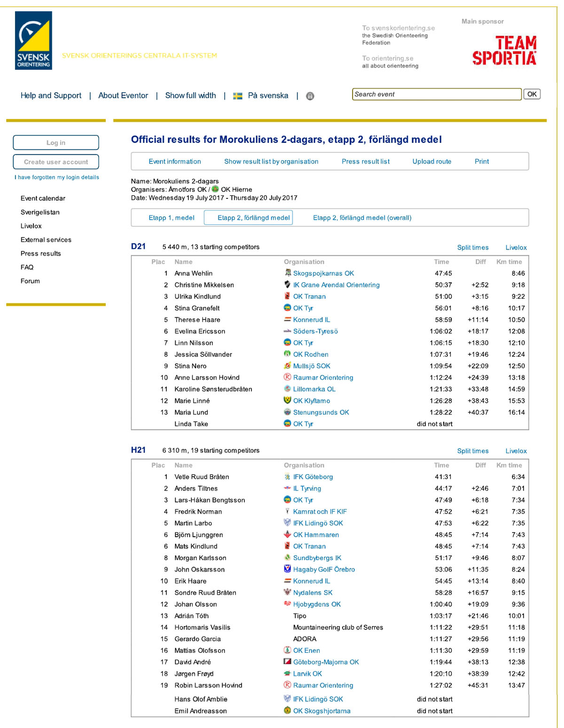Open Livelox for class H21
The height and width of the screenshot is (728, 564).
[516, 451]
